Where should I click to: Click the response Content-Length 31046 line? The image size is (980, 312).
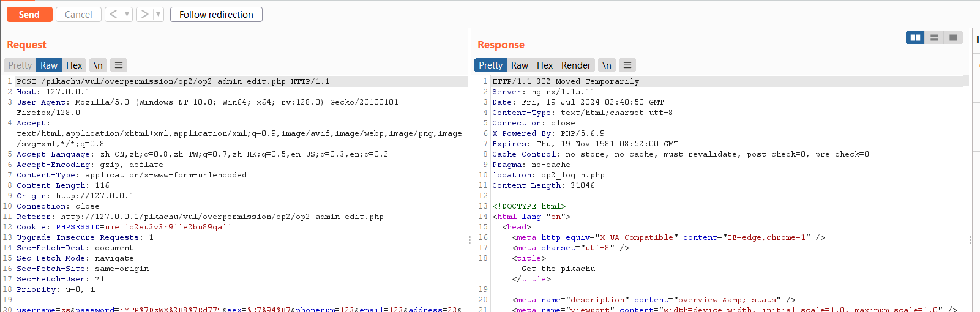(544, 185)
